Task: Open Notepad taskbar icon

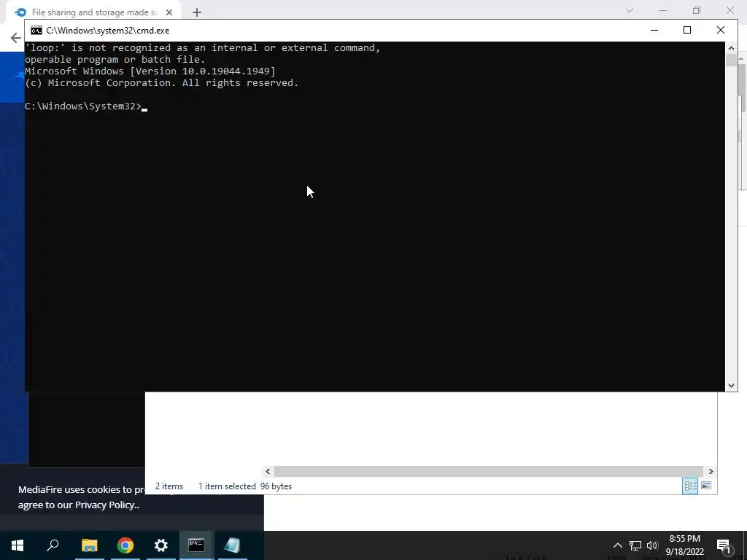Action: [232, 545]
